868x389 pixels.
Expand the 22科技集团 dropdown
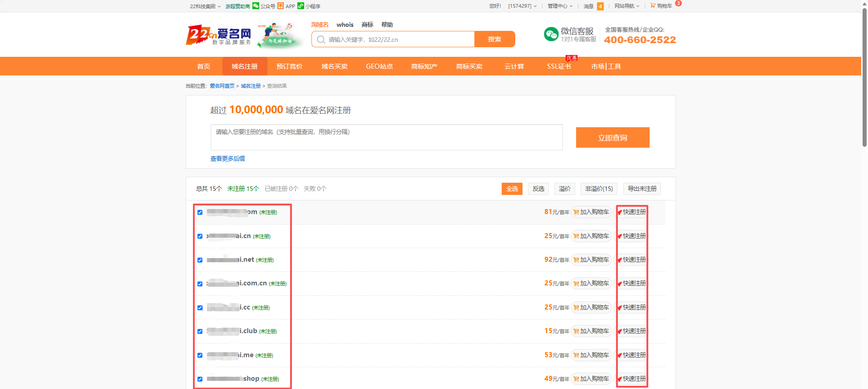[x=205, y=6]
